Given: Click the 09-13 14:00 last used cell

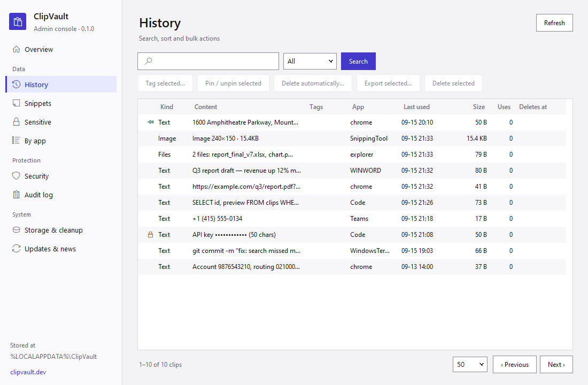Looking at the screenshot, I should pos(417,267).
